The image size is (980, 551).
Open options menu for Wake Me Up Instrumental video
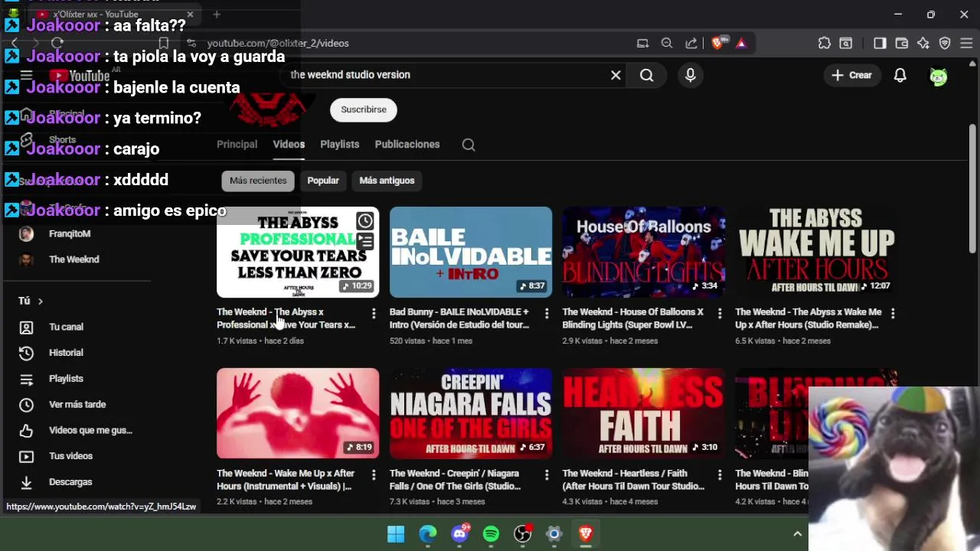374,474
